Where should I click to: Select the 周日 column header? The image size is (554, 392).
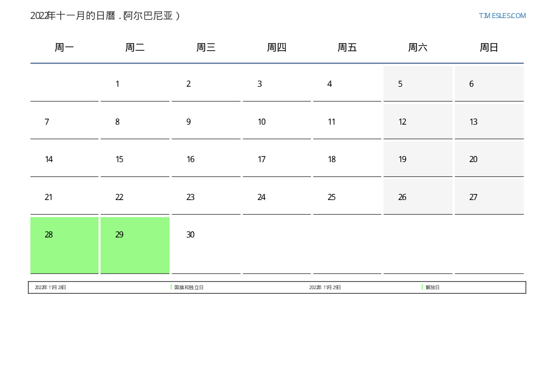(489, 47)
